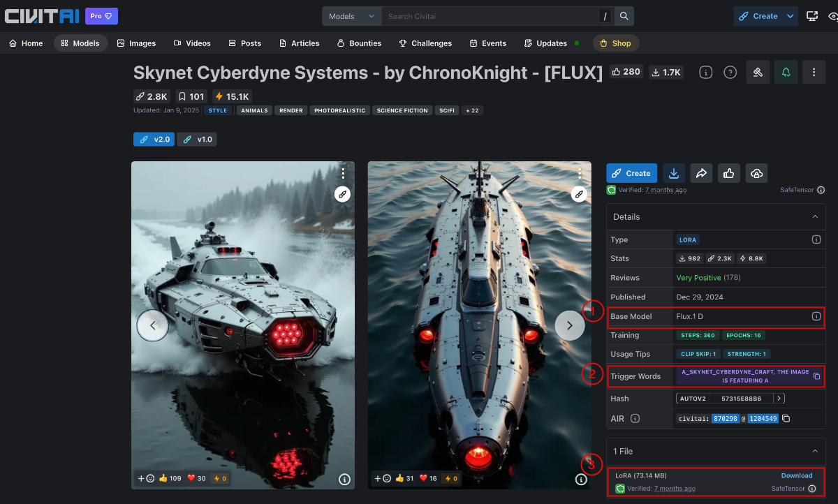The height and width of the screenshot is (504, 838).
Task: Toggle heart 30 on hovercraft image
Action: (x=196, y=478)
